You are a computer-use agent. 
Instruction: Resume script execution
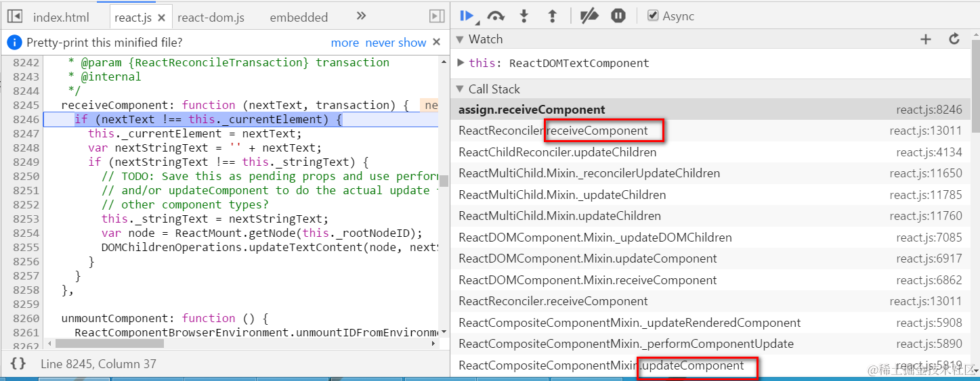tap(467, 16)
